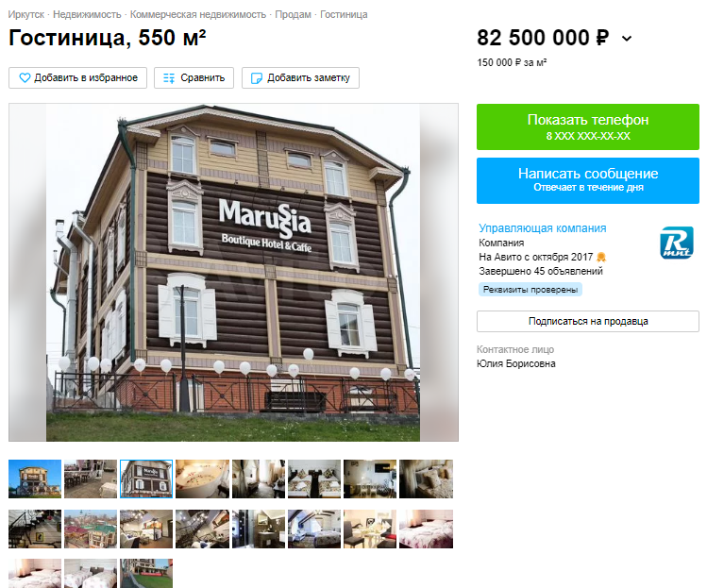This screenshot has width=707, height=588.
Task: Subscribe to seller with Подписаться на продавца
Action: point(587,321)
